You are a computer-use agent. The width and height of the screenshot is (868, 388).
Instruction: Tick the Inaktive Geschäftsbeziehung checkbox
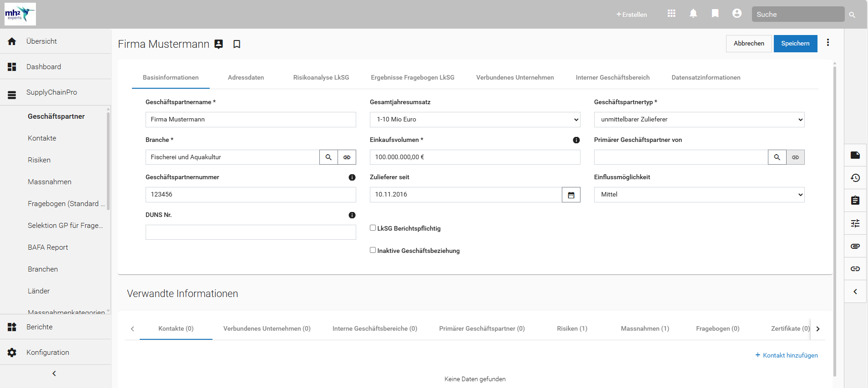373,250
